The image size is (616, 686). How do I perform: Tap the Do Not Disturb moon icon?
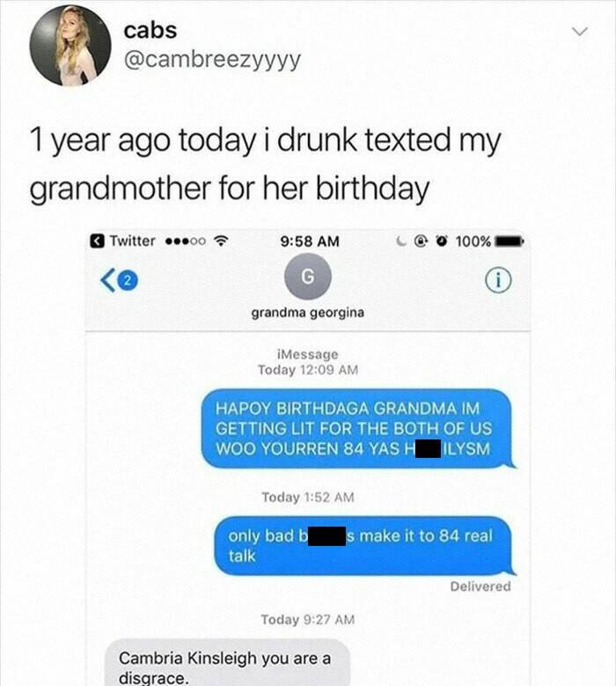click(400, 241)
